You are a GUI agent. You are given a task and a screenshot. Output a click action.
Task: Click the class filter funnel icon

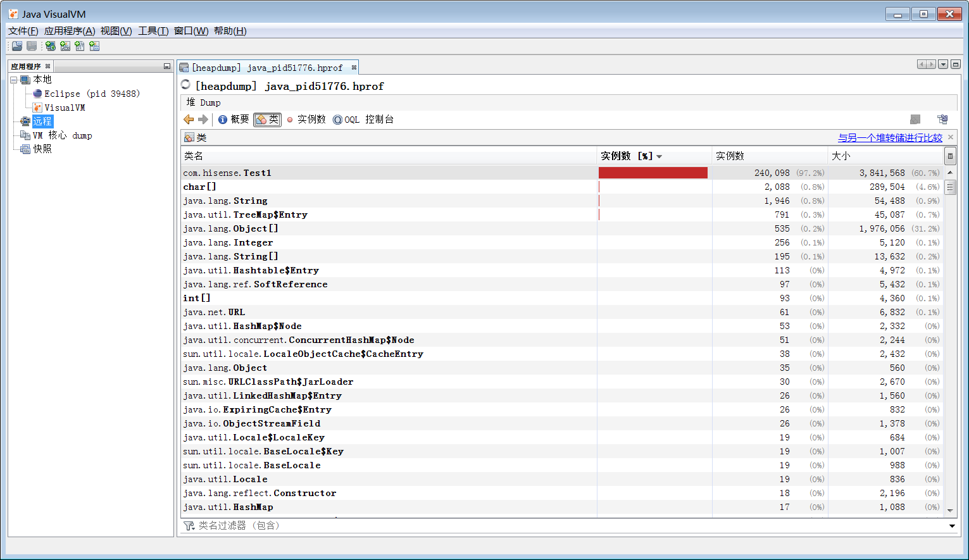(x=189, y=526)
